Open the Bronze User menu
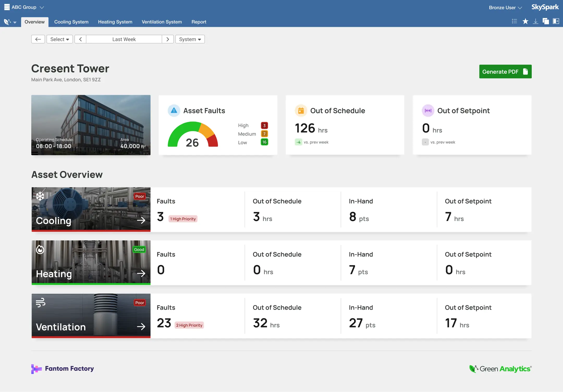Screen dimensions: 563x392 (505, 7)
